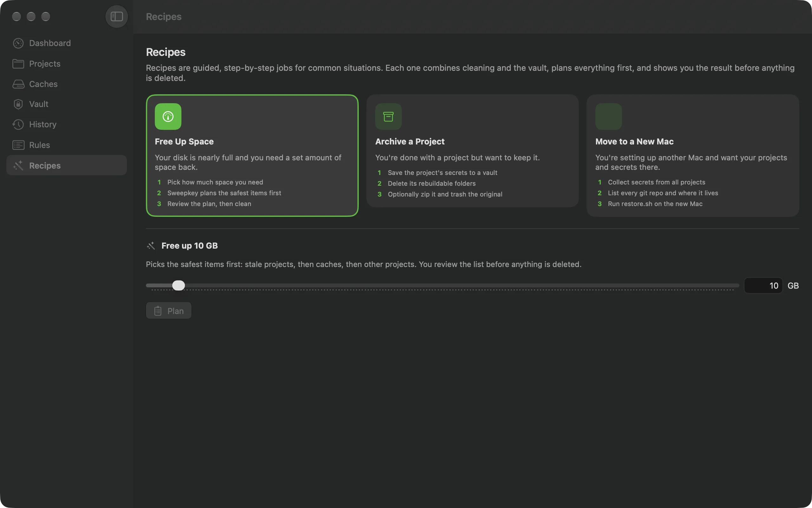Click the archive box icon on Archive a Project card
Screen dimensions: 812x508
[388, 116]
